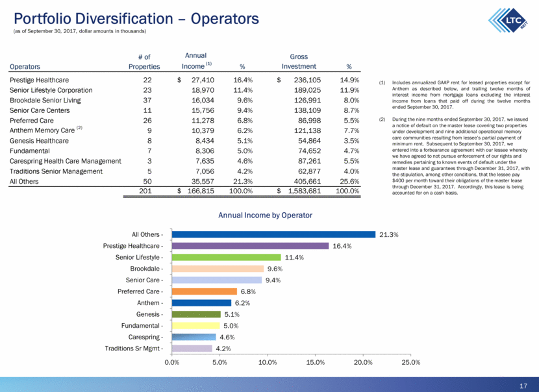Click the "as of September 30, 2017" subtitle
Image resolution: width=539 pixels, height=392 pixels.
[80, 31]
